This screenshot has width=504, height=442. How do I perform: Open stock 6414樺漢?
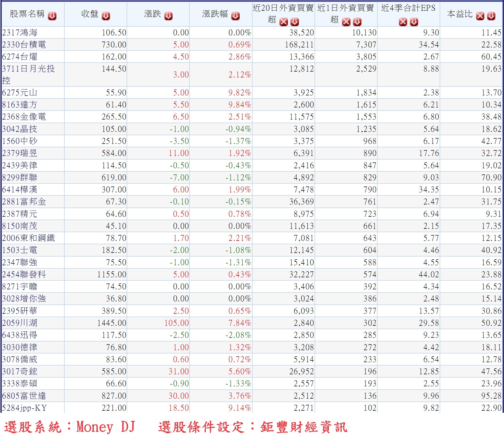[x=20, y=190]
